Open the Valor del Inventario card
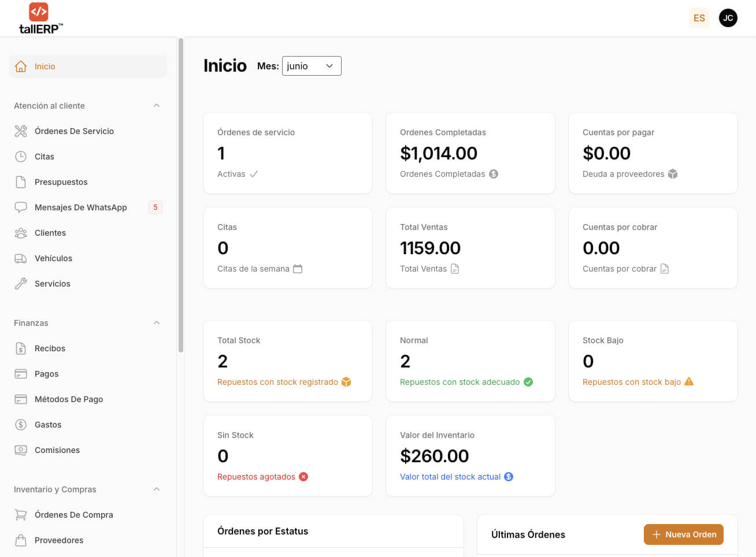Image resolution: width=756 pixels, height=557 pixels. [470, 456]
